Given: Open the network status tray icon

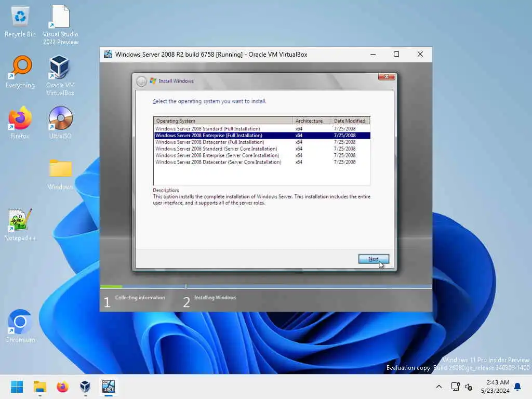Looking at the screenshot, I should pyautogui.click(x=455, y=387).
